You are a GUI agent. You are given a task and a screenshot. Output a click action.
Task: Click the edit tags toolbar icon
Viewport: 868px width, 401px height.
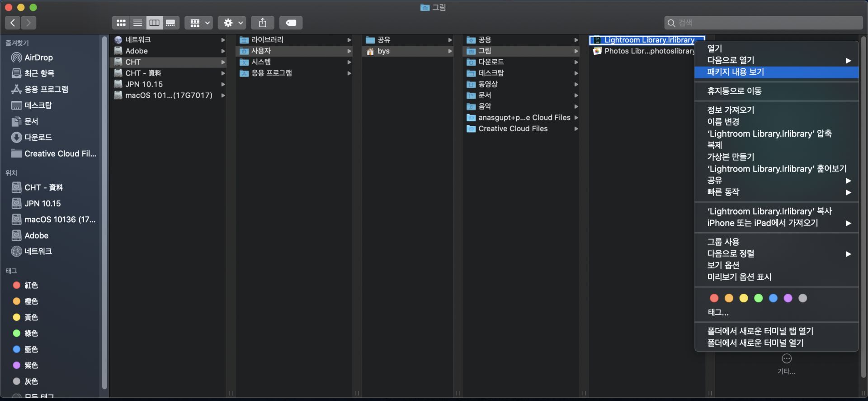[x=291, y=23]
